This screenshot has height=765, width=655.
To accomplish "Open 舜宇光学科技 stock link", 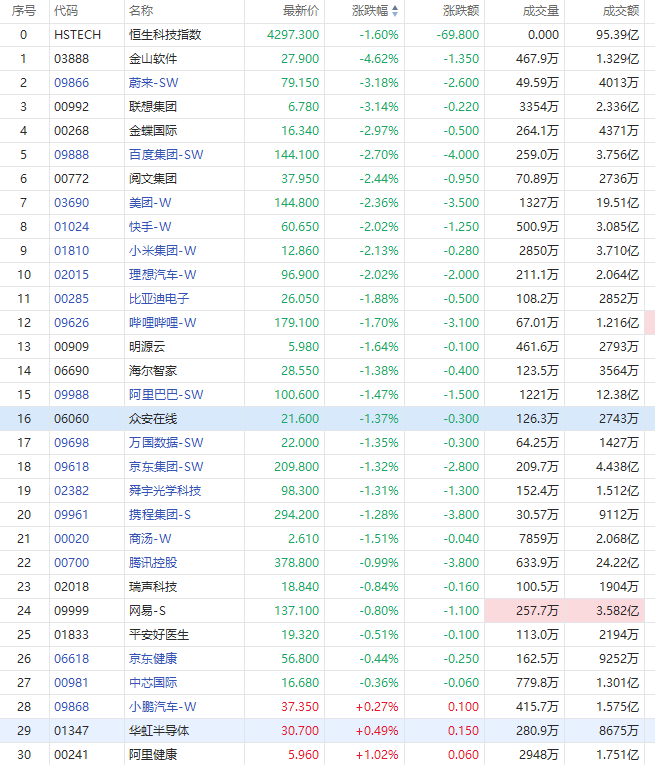I will click(165, 491).
